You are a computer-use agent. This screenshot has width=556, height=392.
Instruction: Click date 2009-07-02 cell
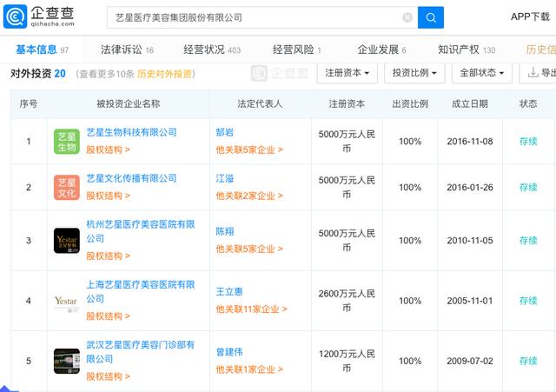coord(470,361)
